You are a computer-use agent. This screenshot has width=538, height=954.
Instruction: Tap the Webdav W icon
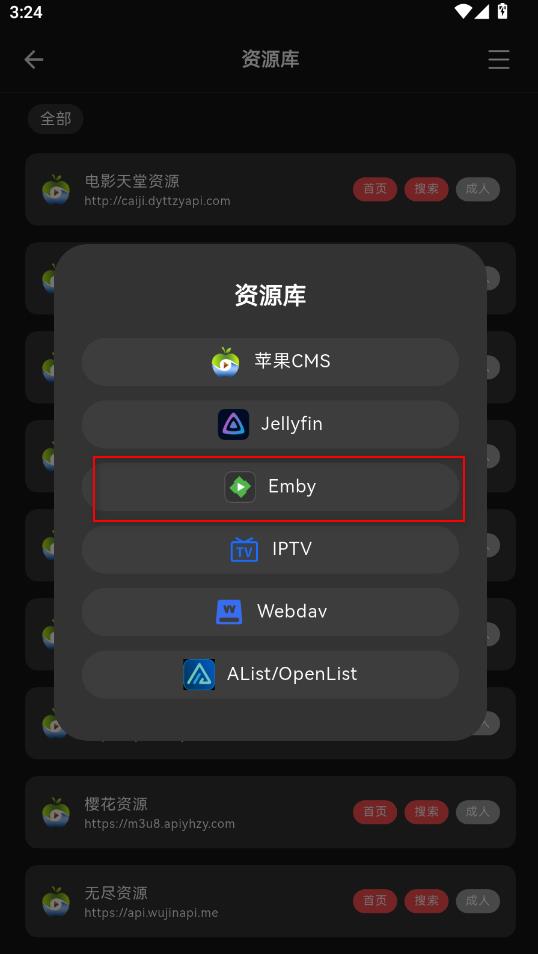tap(229, 611)
